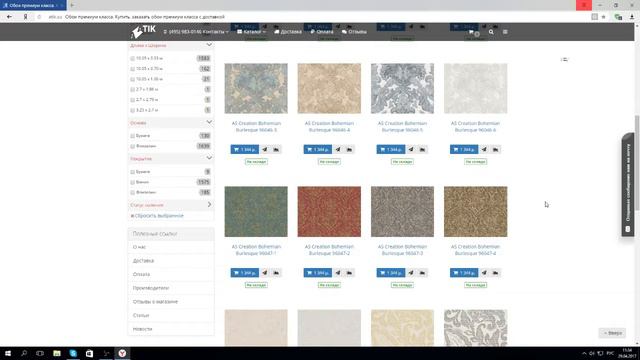Collapse the Длина х Ширина filter section
This screenshot has width=640, height=360.
[x=209, y=45]
